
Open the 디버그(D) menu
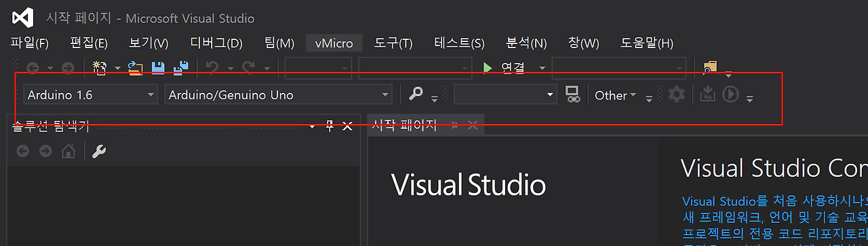(x=216, y=43)
